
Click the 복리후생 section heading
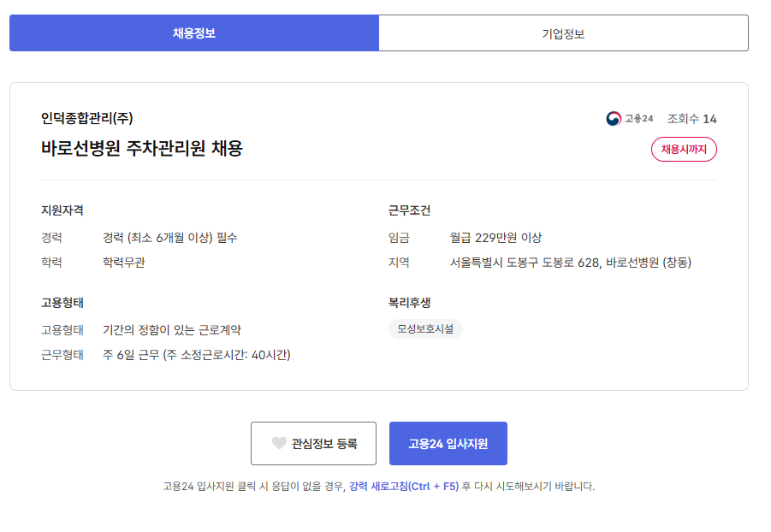click(x=409, y=303)
